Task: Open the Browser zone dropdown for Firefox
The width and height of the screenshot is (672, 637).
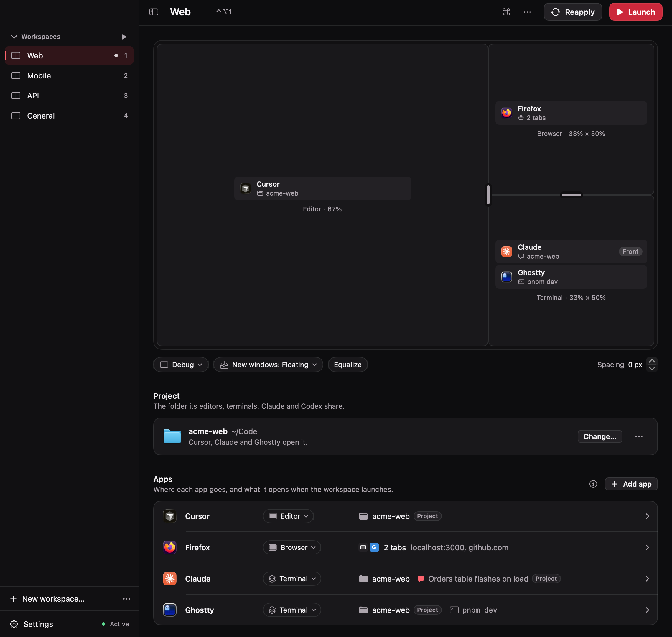Action: (292, 547)
